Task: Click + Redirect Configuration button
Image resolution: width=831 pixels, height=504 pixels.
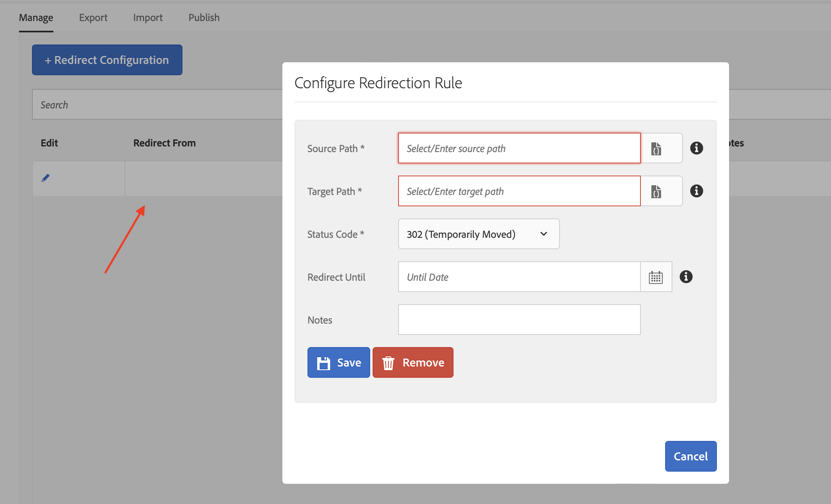Action: click(107, 59)
